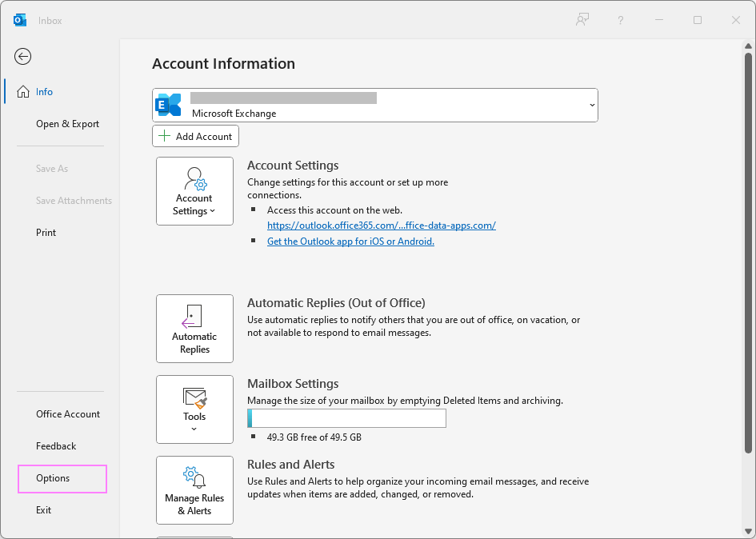Open Automatic Replies settings
756x539 pixels.
pyautogui.click(x=194, y=329)
